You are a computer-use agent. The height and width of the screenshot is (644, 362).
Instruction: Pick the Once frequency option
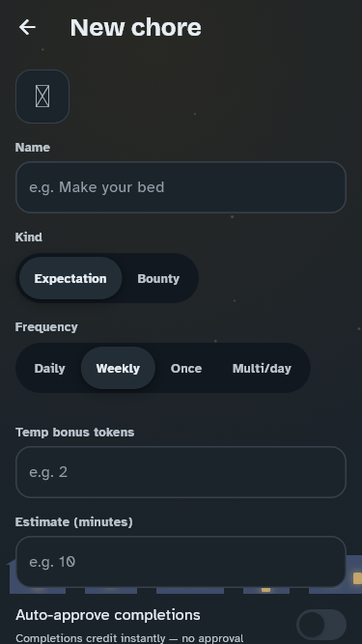pyautogui.click(x=186, y=369)
